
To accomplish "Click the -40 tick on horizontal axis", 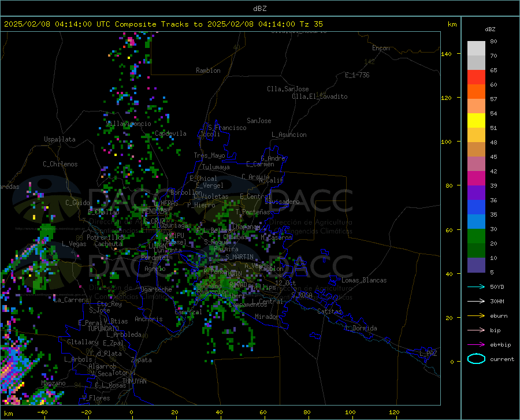I will (x=42, y=412).
